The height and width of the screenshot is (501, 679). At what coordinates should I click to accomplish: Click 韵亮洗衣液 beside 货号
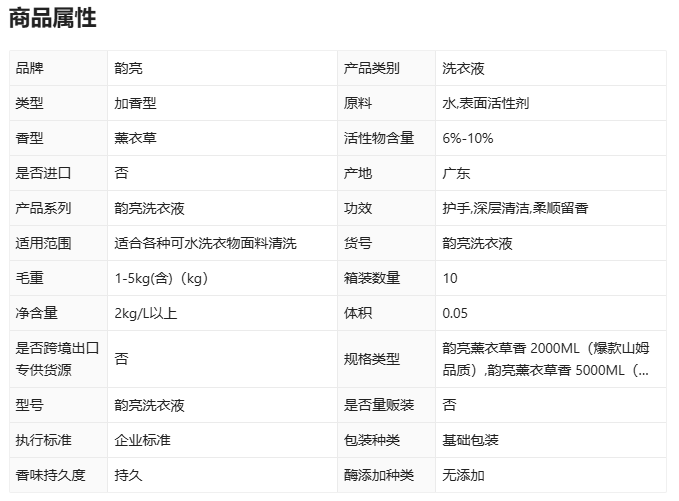(x=477, y=243)
